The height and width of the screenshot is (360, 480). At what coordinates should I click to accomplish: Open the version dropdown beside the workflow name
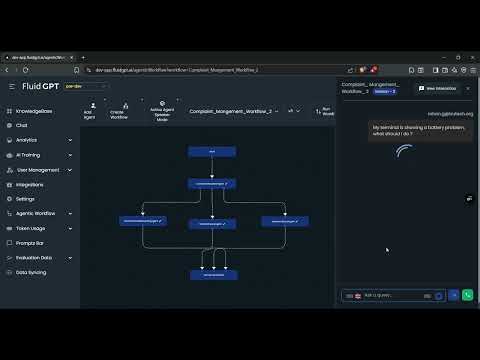[x=294, y=111]
